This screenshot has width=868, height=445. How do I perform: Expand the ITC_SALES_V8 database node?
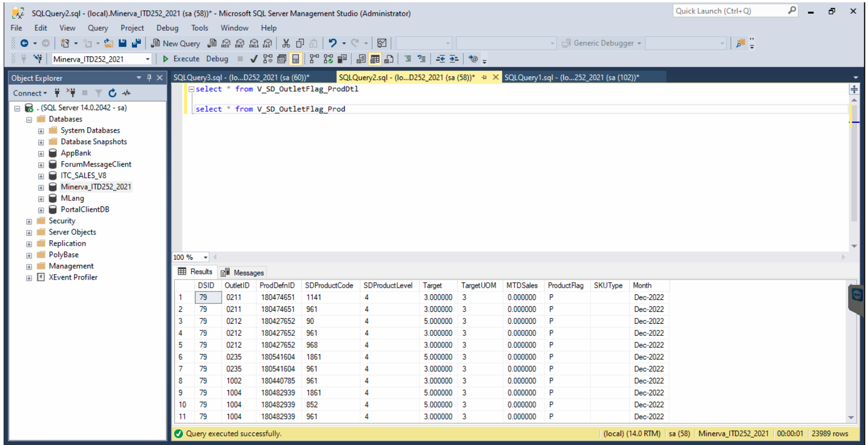41,176
